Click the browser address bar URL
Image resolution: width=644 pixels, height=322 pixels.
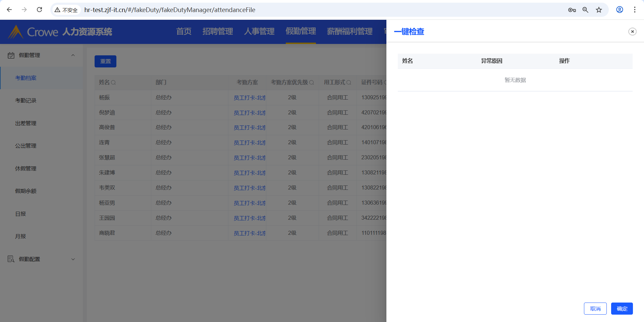pos(170,10)
